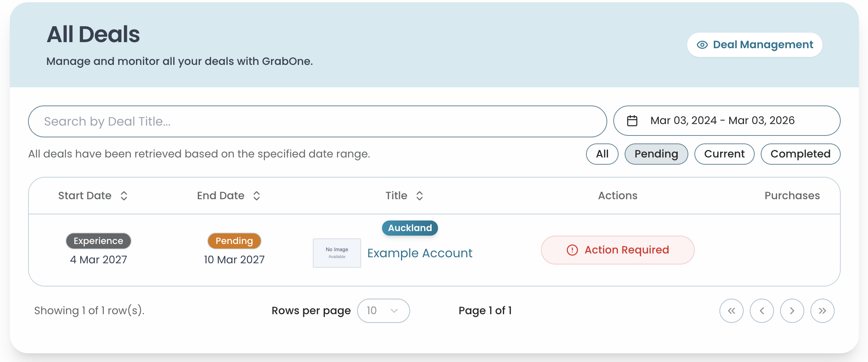
Task: Select the Pending filter pill
Action: click(x=656, y=154)
